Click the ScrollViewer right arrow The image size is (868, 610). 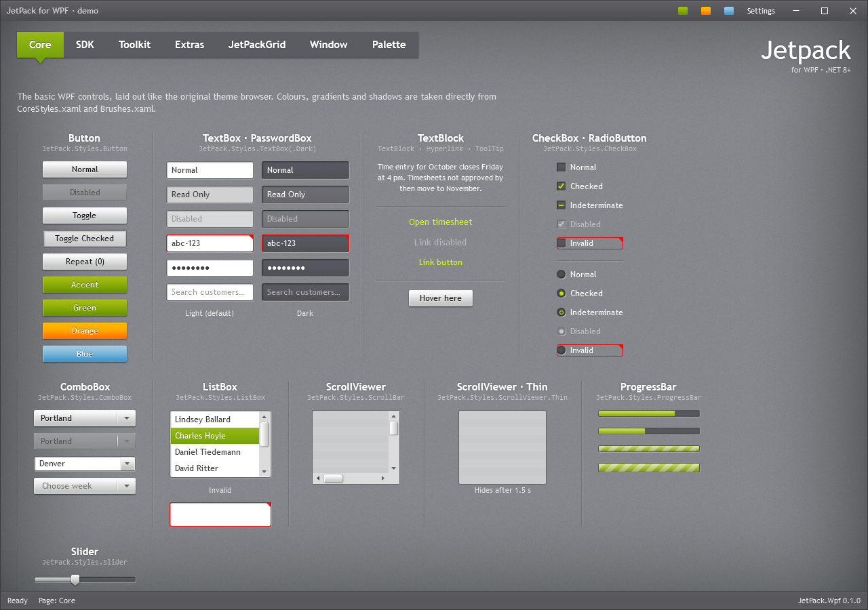383,479
